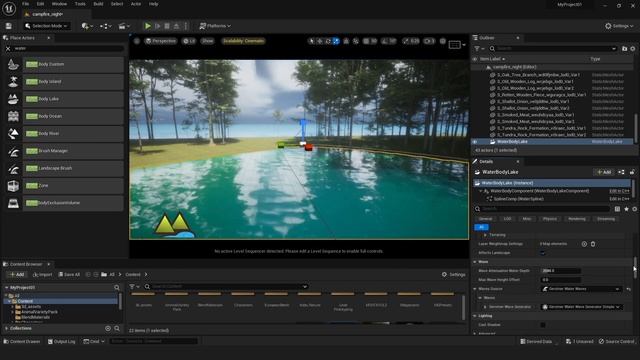Select the Physics category filter in Details
640x360 pixels.
[549, 219]
